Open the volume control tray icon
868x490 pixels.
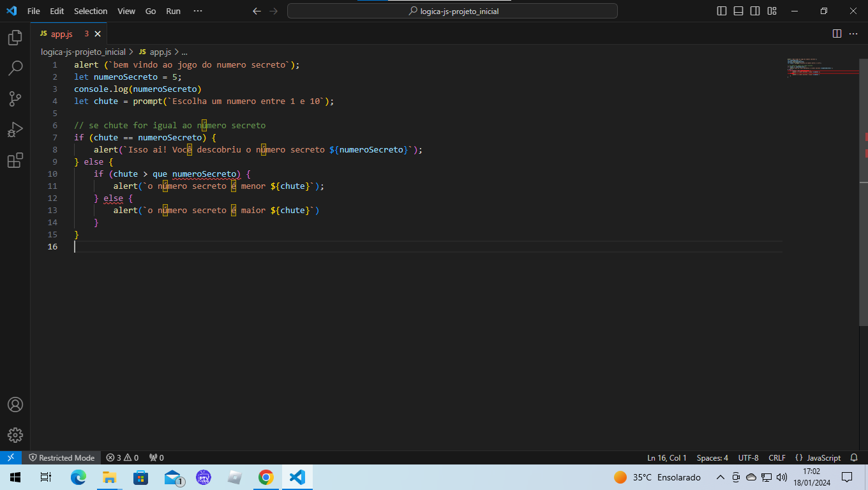[x=782, y=477]
